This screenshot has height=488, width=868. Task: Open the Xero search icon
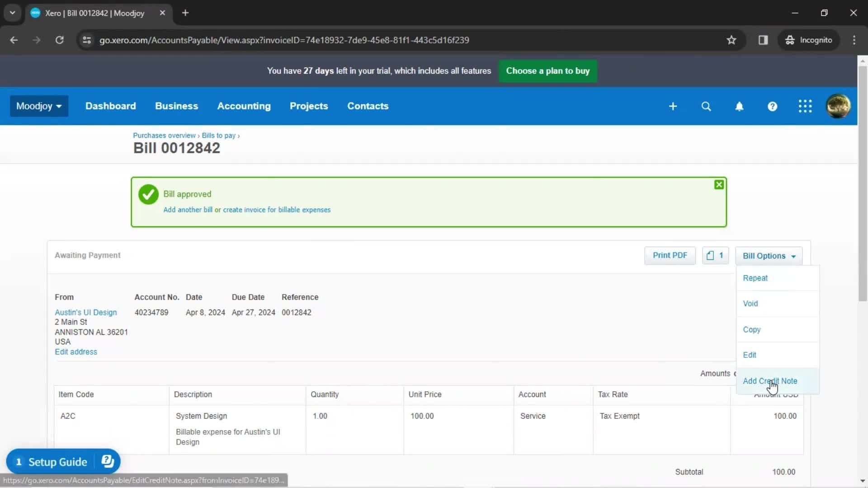coord(706,106)
